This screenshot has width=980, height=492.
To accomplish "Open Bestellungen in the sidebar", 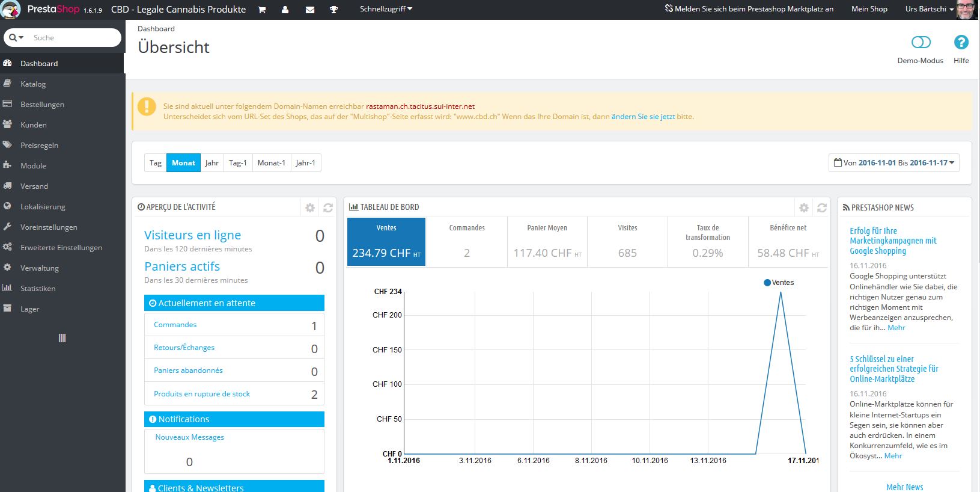I will pos(42,105).
